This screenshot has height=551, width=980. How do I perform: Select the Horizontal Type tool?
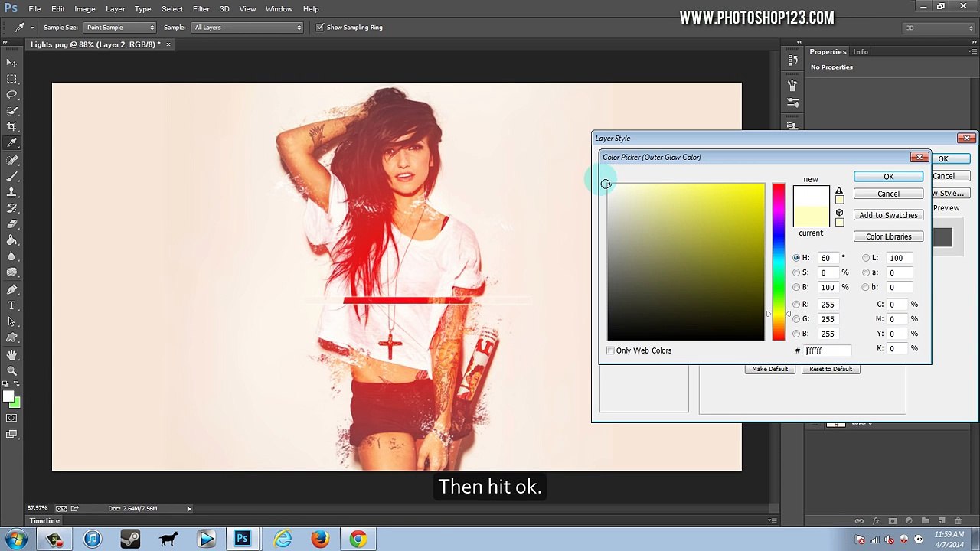point(11,305)
